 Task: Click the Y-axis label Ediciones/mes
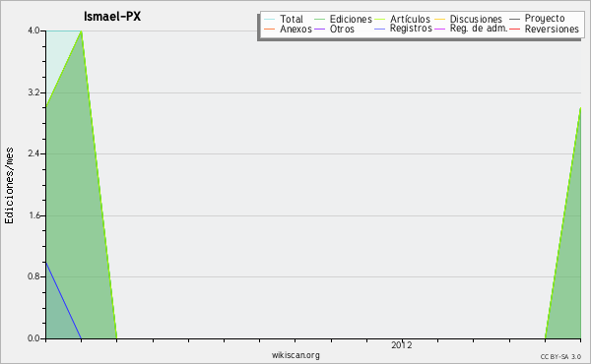pos(9,186)
